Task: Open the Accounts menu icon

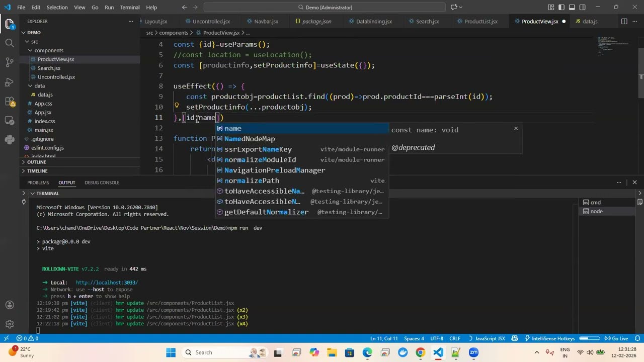Action: point(10,305)
